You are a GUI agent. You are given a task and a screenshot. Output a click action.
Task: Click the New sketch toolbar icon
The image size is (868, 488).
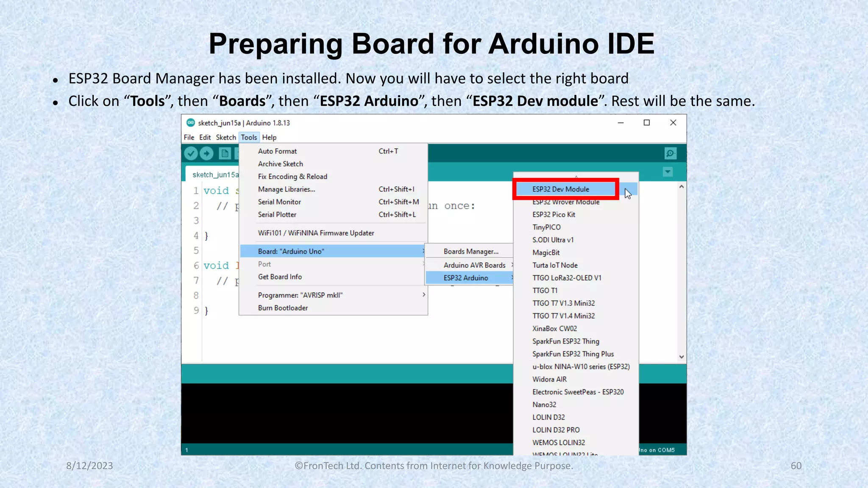(x=225, y=153)
